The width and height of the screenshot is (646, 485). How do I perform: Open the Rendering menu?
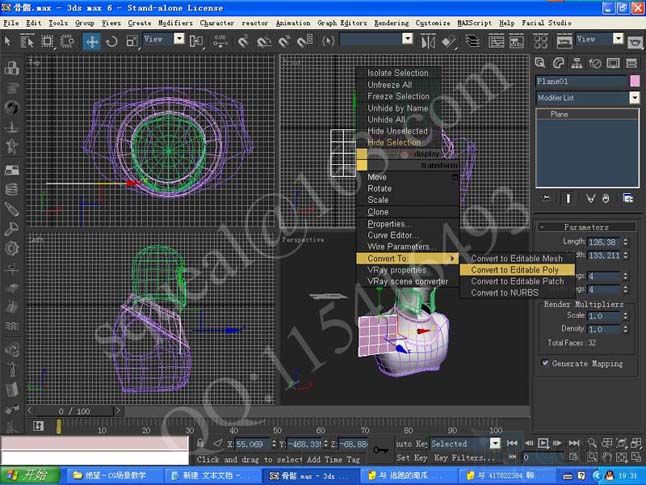[x=391, y=23]
